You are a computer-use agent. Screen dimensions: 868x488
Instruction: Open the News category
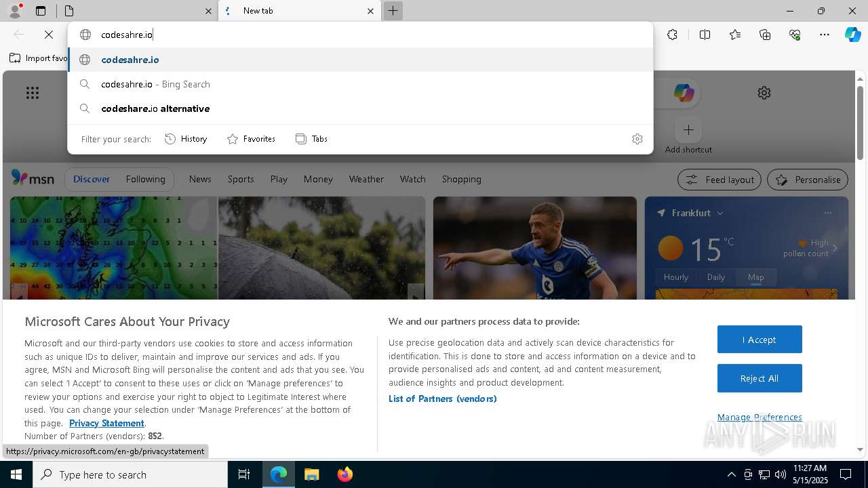point(200,179)
